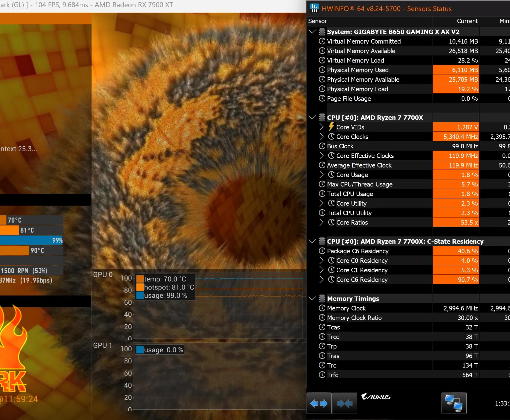
Task: Click the FurMark 104 FPS window title text
Action: 86,5
